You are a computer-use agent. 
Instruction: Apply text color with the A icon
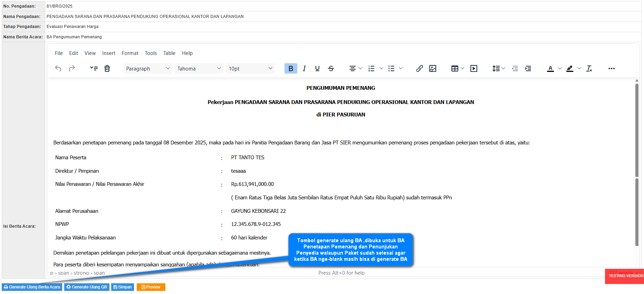pyautogui.click(x=550, y=68)
